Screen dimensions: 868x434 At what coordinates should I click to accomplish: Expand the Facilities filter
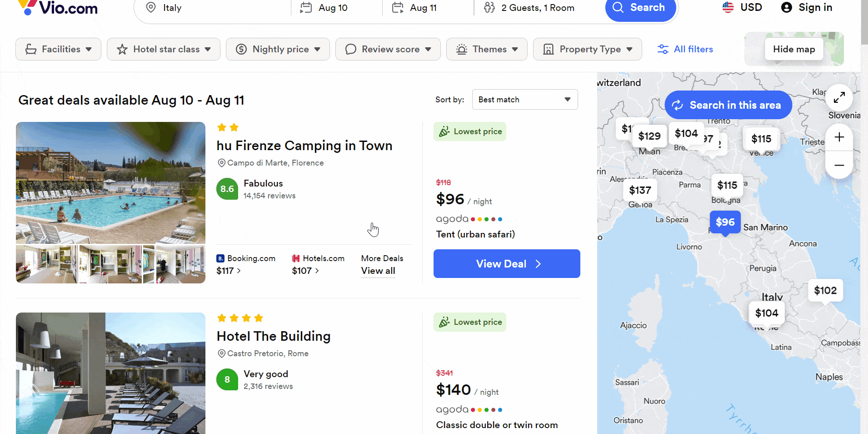point(58,49)
